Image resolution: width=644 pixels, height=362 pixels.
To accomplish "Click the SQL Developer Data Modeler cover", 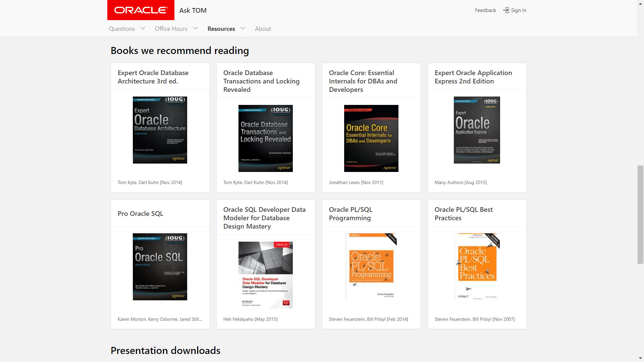I will point(265,275).
